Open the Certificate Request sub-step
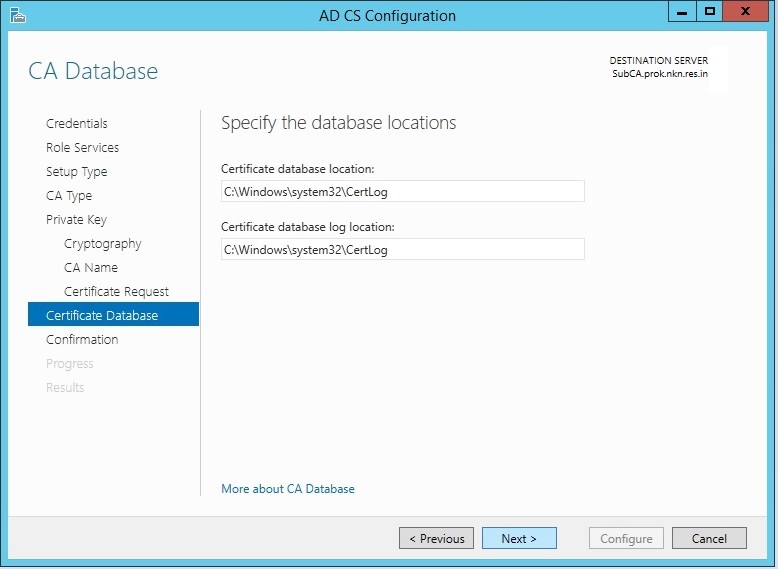 point(117,292)
